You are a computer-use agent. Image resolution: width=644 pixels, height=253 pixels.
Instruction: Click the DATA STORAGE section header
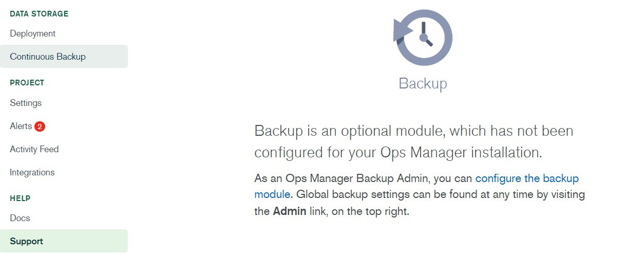39,14
